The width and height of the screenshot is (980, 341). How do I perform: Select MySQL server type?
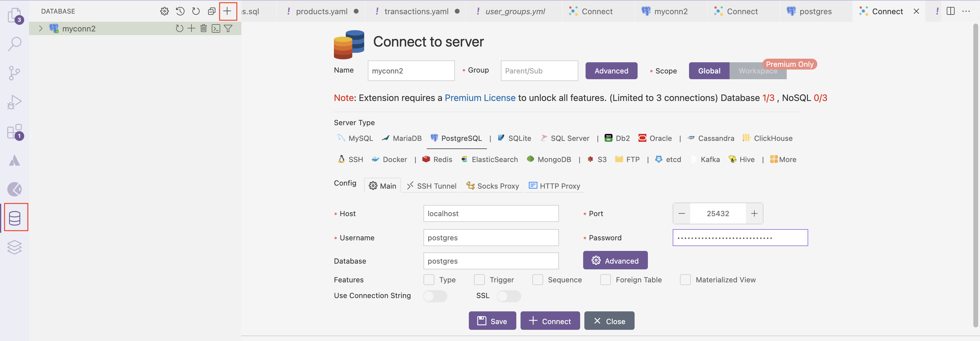(x=355, y=138)
